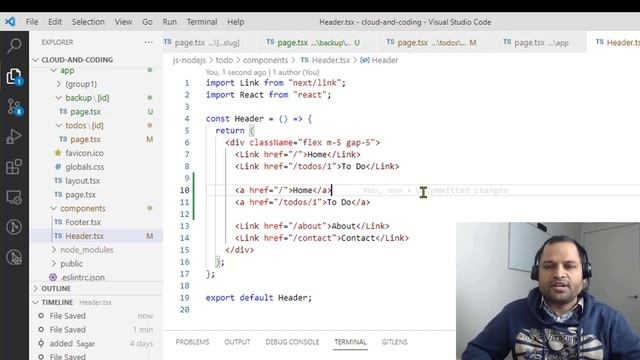Select the Terminal panel tab
The image size is (640, 360).
(350, 342)
